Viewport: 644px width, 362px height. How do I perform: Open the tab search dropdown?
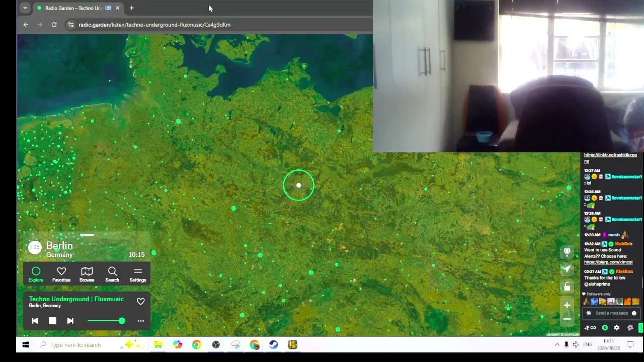tap(25, 8)
